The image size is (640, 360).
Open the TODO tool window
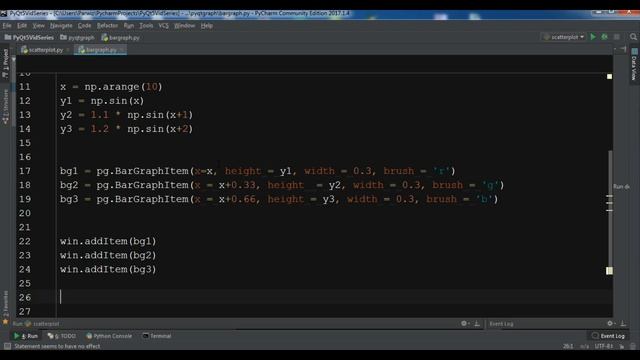point(62,336)
